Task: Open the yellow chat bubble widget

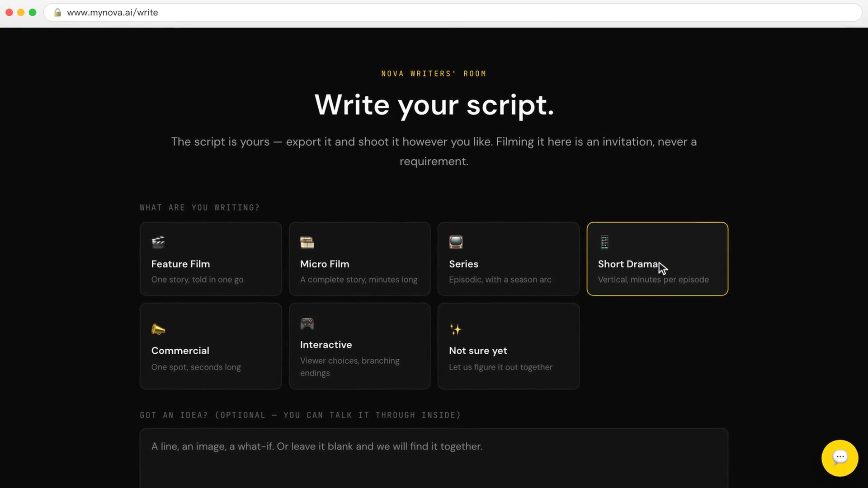Action: 840,458
